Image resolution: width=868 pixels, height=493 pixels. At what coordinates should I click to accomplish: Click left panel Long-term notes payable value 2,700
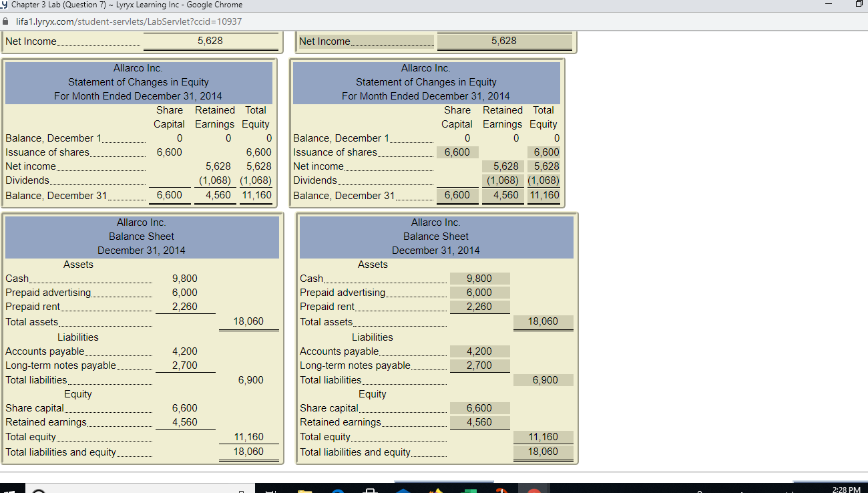point(185,365)
